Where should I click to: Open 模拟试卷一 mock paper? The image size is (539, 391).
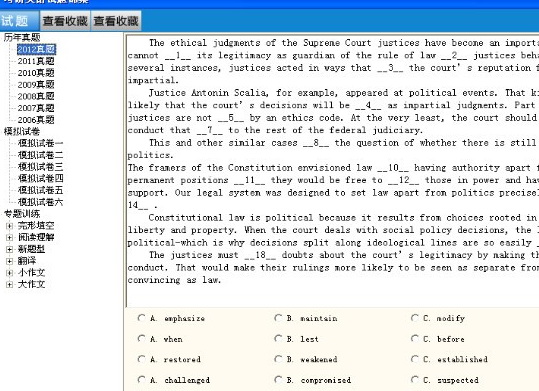click(x=41, y=143)
